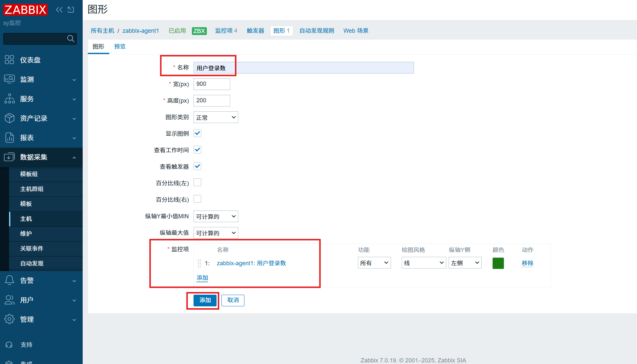Open the 图形类别 dropdown
The image size is (637, 364).
216,118
